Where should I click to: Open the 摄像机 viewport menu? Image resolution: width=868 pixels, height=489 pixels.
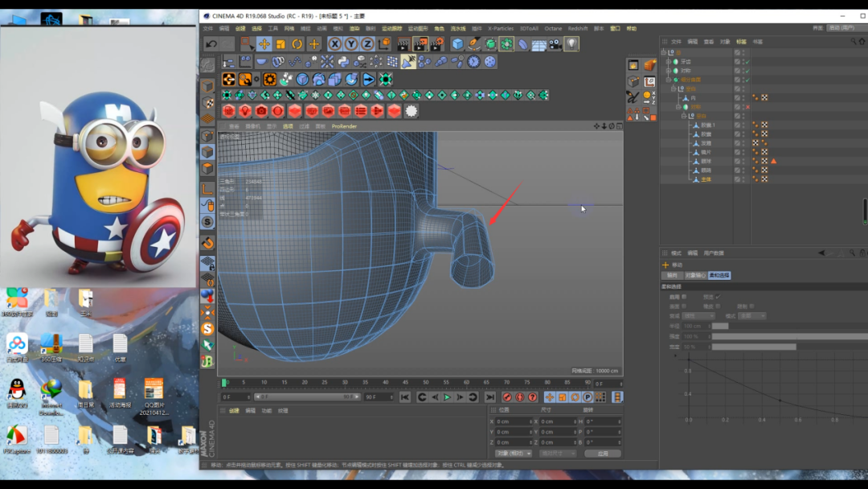pos(252,126)
